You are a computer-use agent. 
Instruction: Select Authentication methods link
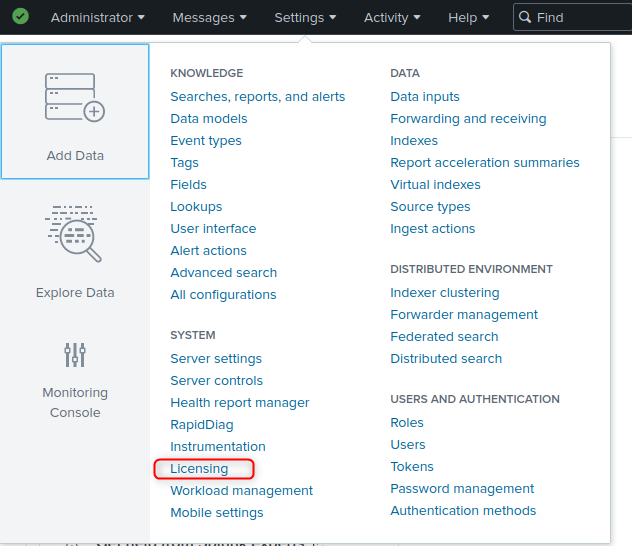pyautogui.click(x=463, y=511)
